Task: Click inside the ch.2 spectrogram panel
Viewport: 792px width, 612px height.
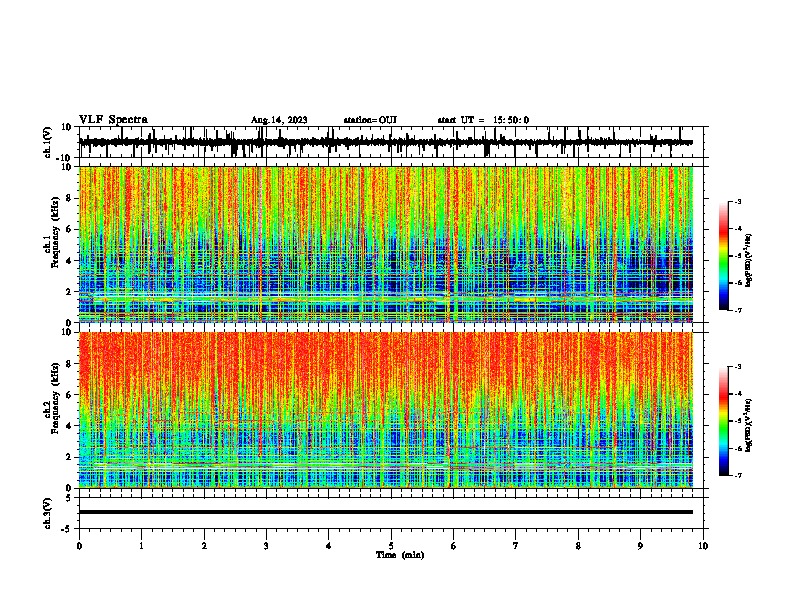Action: tap(385, 410)
